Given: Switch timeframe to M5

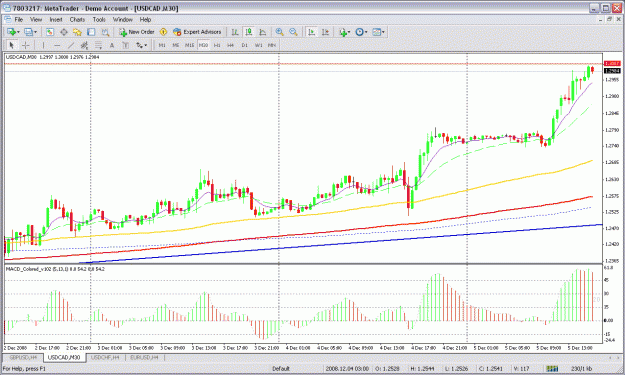Looking at the screenshot, I should click(x=176, y=45).
